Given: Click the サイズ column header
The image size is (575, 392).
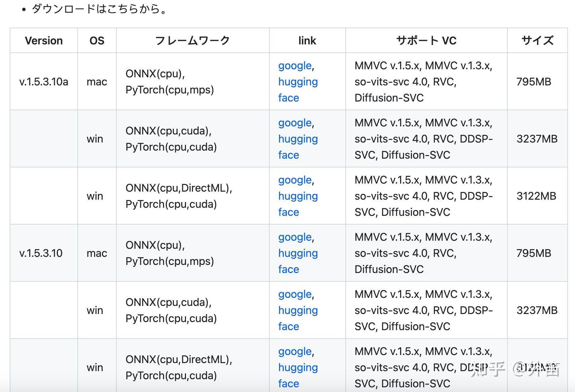Looking at the screenshot, I should click(537, 41).
